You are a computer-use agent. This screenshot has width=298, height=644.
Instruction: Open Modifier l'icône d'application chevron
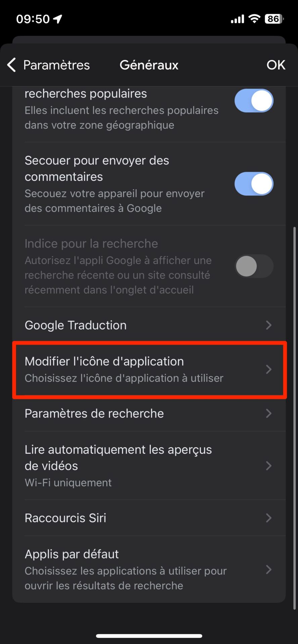pos(268,369)
